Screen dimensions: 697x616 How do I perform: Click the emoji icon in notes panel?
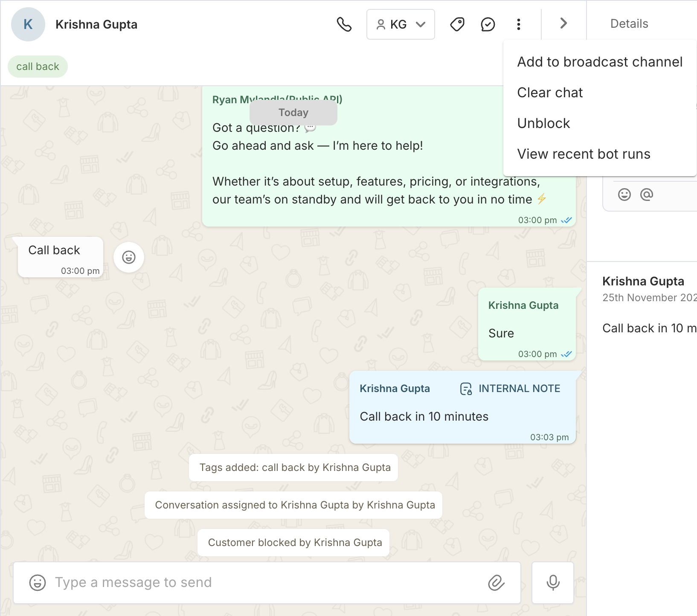click(624, 195)
